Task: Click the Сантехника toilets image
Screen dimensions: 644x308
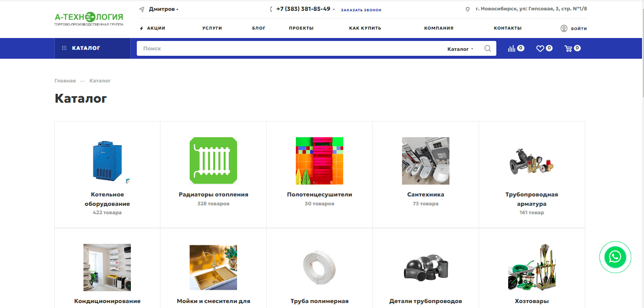Action: coord(426,161)
